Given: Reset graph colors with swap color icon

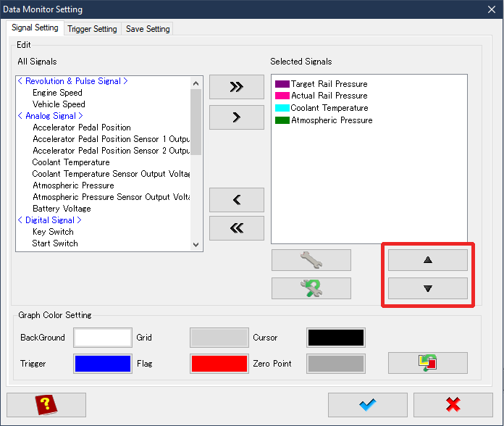Looking at the screenshot, I should click(427, 363).
